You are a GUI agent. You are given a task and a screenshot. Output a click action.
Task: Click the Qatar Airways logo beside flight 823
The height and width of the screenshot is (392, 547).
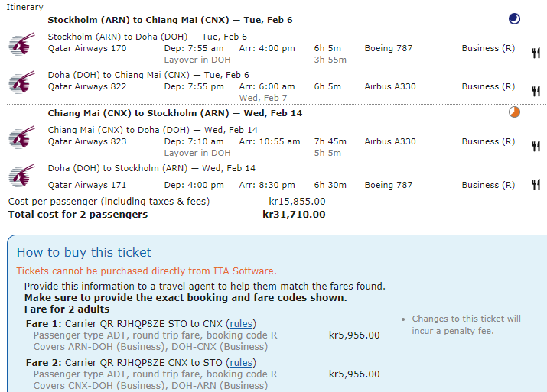(x=21, y=137)
